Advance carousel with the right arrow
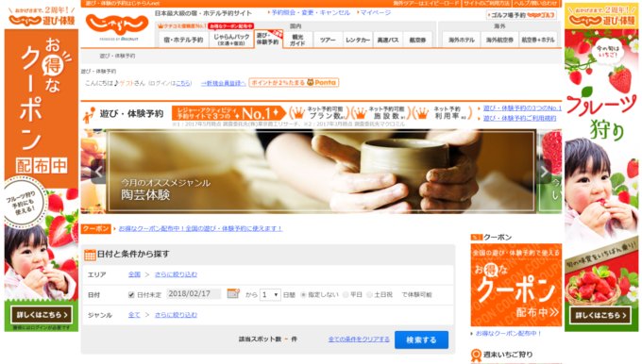The height and width of the screenshot is (364, 642). tap(544, 172)
